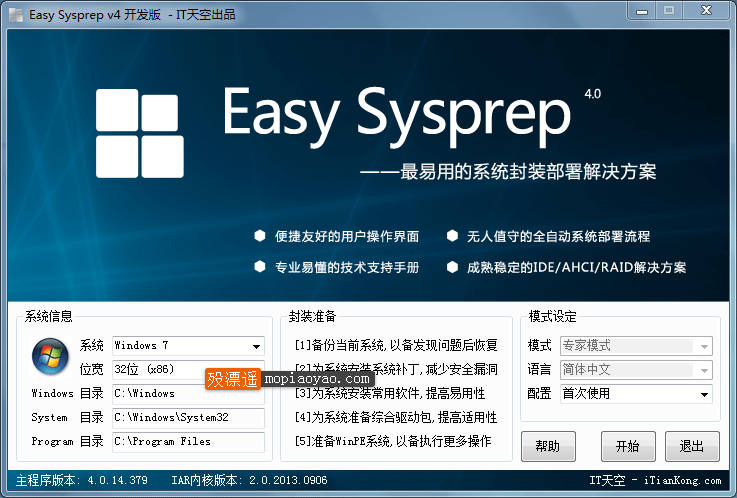Viewport: 737px width, 498px height.
Task: Click the slogan 最易用的系统封装部署解决方案
Action: click(528, 171)
